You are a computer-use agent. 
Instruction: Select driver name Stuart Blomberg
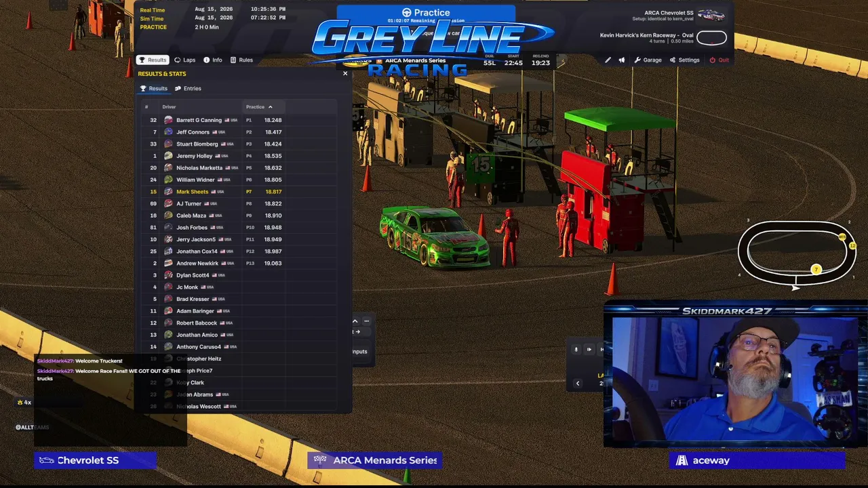click(x=197, y=144)
